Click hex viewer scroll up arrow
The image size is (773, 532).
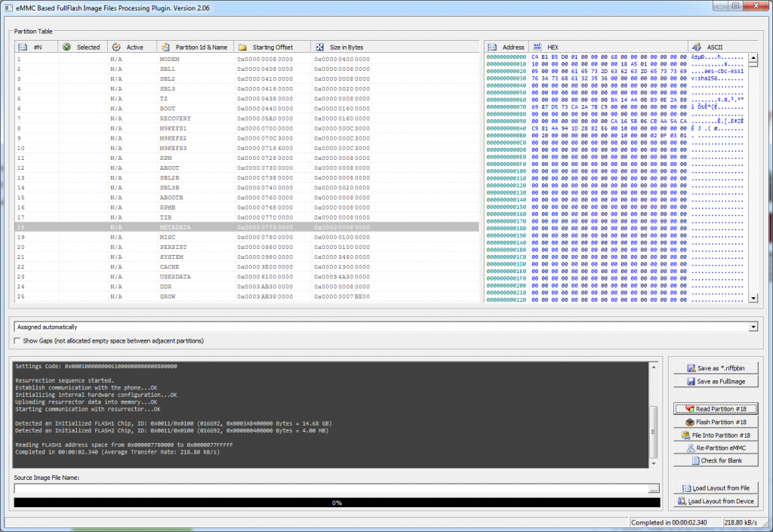pos(753,58)
